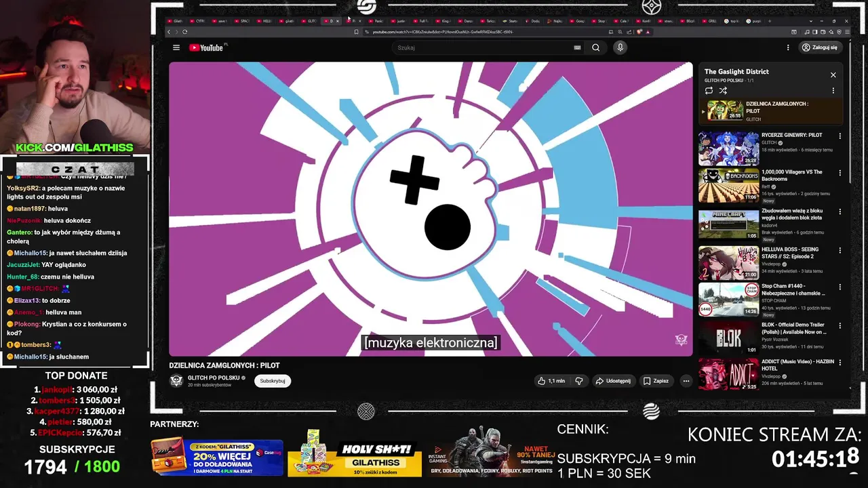868x488 pixels.
Task: Open the YouTube hamburger guide menu
Action: (176, 47)
